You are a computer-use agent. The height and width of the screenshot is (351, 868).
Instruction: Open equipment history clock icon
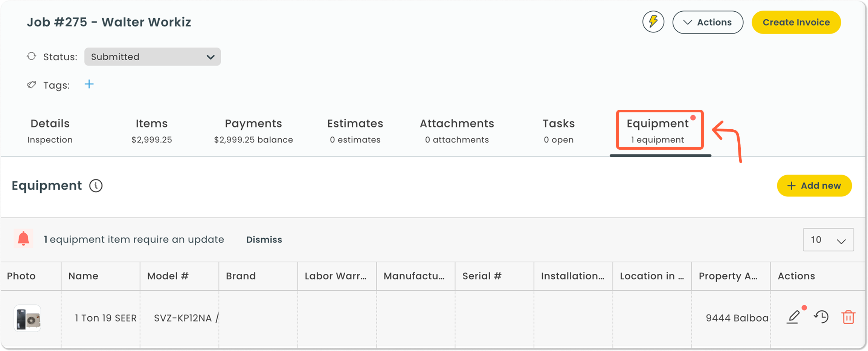821,317
